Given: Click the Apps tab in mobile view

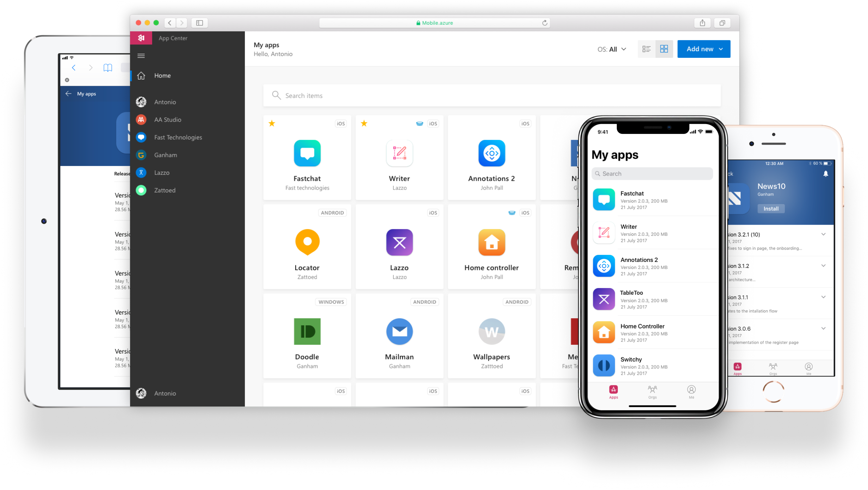Looking at the screenshot, I should pos(614,391).
